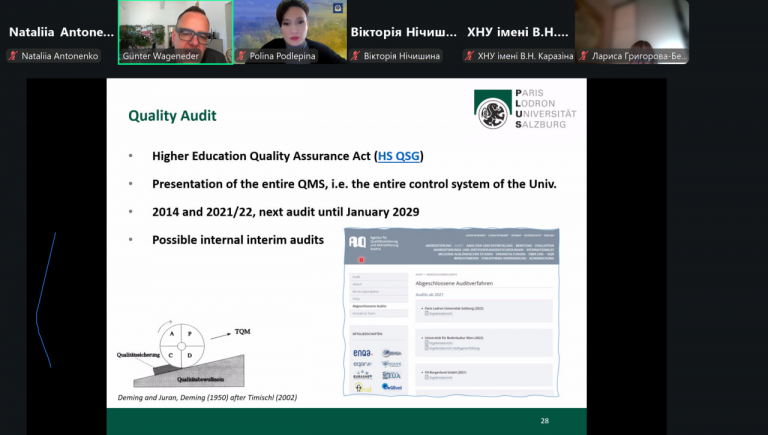Select Вікторія Нічишина's participant tile

[x=403, y=32]
